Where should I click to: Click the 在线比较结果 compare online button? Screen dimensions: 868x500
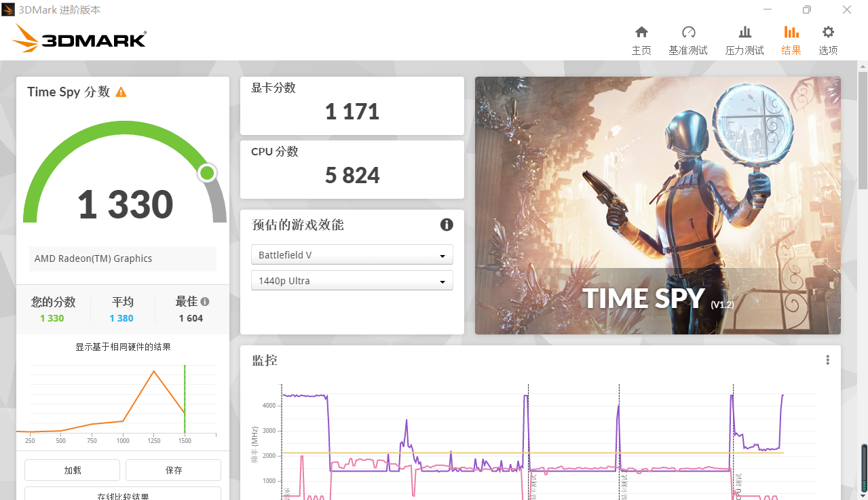123,494
